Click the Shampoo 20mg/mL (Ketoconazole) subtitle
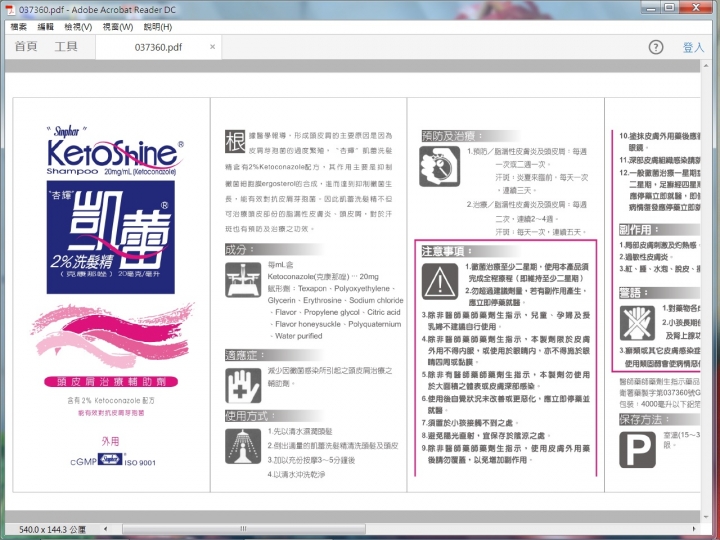The width and height of the screenshot is (720, 540). click(111, 171)
